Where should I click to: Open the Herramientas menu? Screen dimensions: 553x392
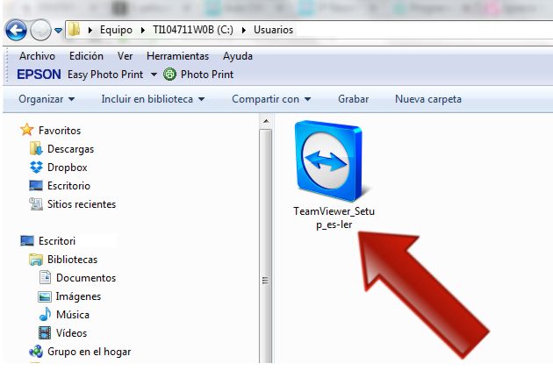point(177,56)
